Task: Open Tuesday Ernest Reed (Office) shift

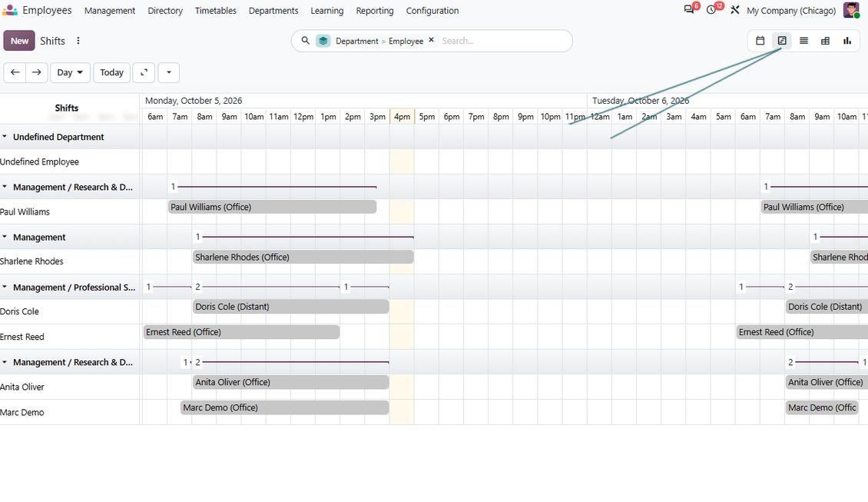Action: click(x=802, y=332)
